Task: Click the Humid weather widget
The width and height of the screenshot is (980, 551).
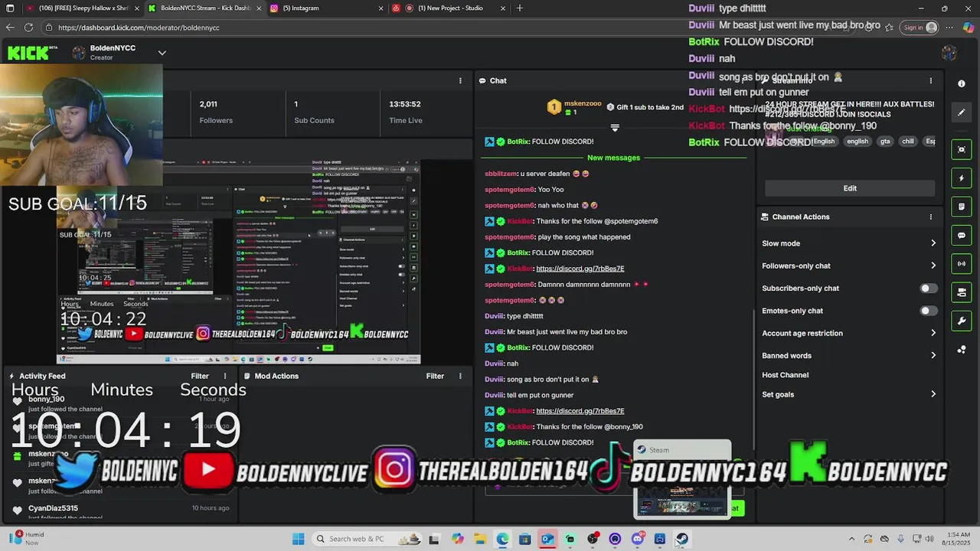Action: (x=26, y=539)
